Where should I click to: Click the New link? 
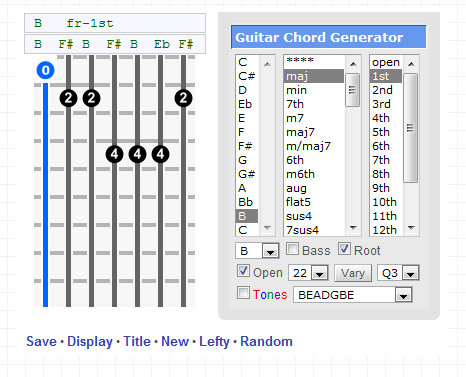coord(175,341)
